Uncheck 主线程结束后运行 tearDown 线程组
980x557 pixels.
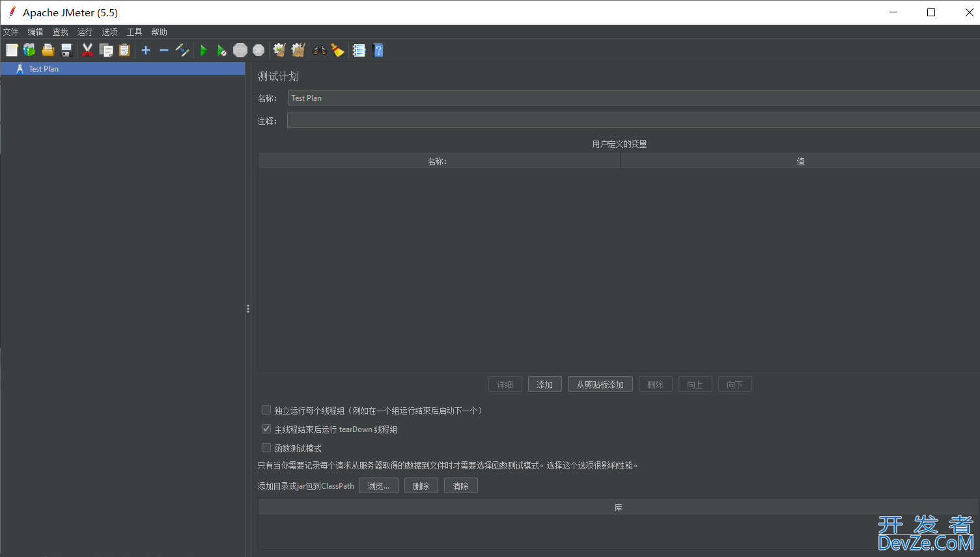tap(266, 429)
